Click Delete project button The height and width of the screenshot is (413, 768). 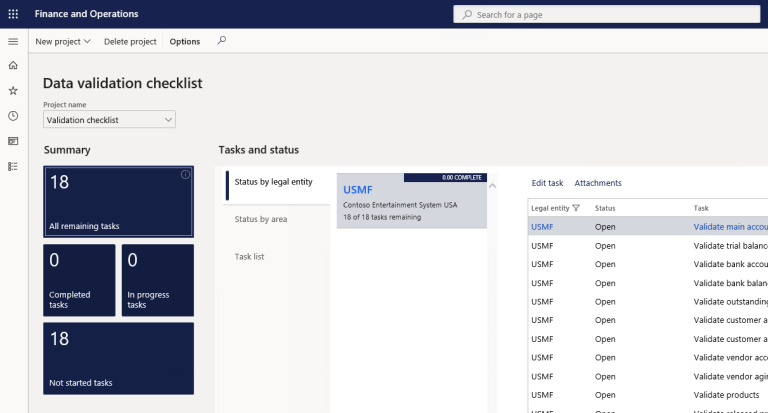pyautogui.click(x=130, y=41)
